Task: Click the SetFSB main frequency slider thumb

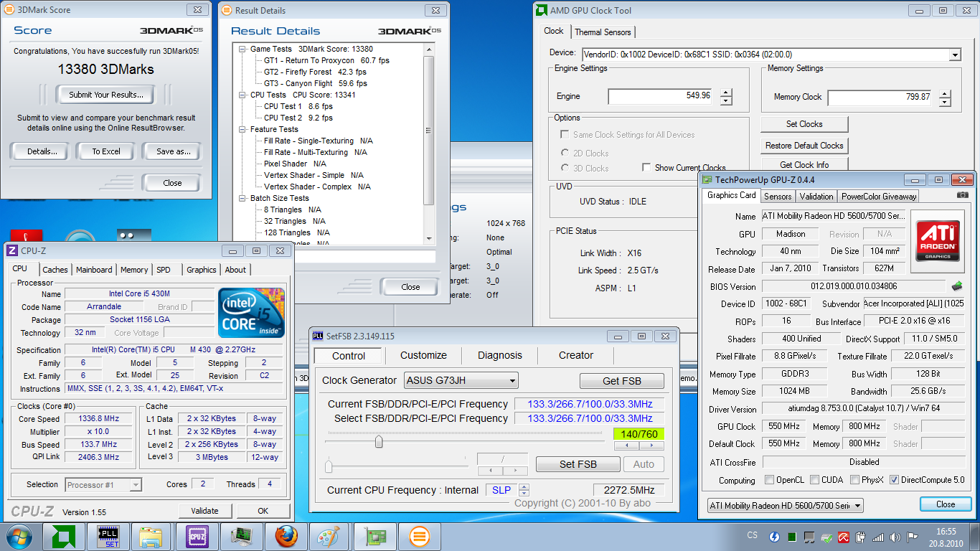Action: pos(379,442)
